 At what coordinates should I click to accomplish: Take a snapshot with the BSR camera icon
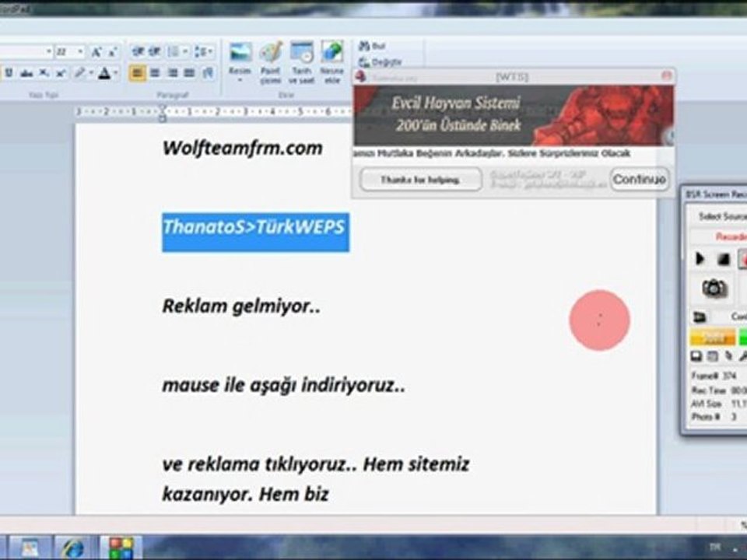tap(714, 288)
